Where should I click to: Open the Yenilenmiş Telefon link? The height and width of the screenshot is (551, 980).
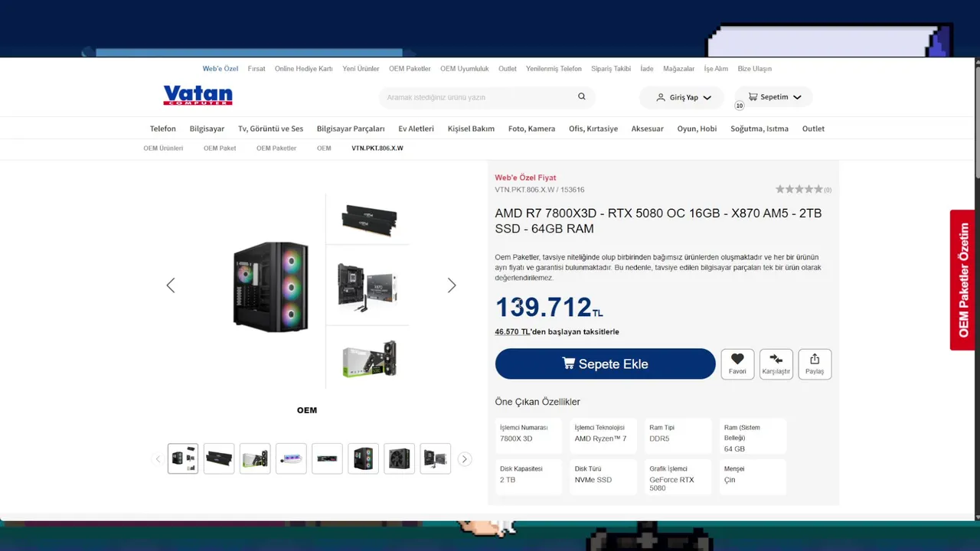[554, 69]
